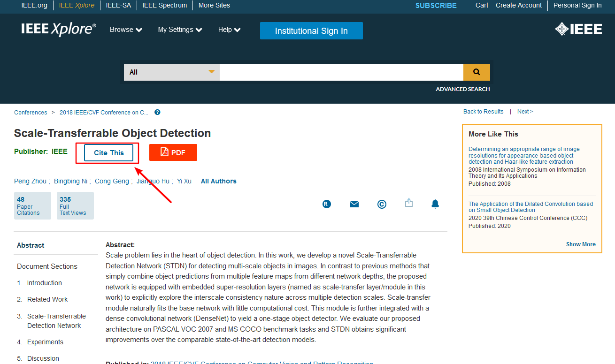Click Personal Sign In
The height and width of the screenshot is (364, 615).
pyautogui.click(x=577, y=5)
